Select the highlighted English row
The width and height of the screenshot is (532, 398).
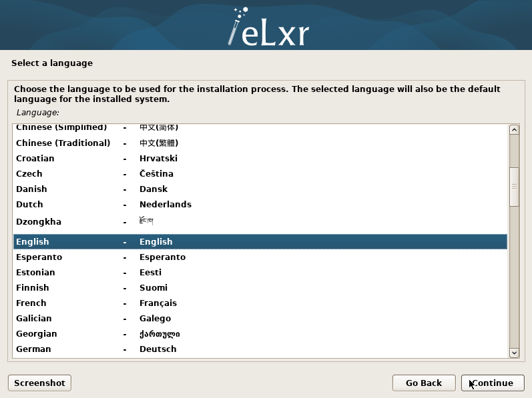click(260, 241)
